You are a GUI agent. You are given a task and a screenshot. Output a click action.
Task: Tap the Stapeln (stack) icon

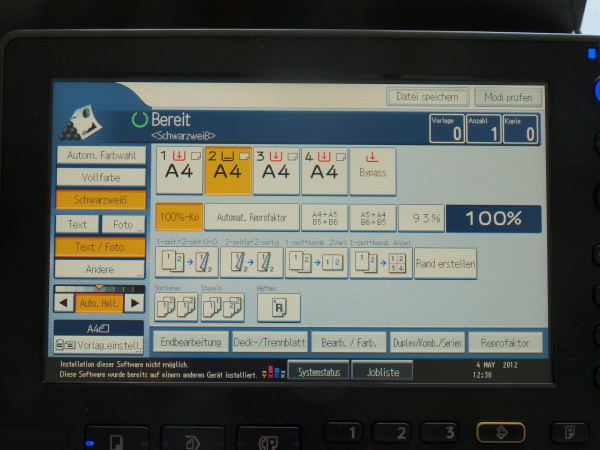pyautogui.click(x=221, y=308)
